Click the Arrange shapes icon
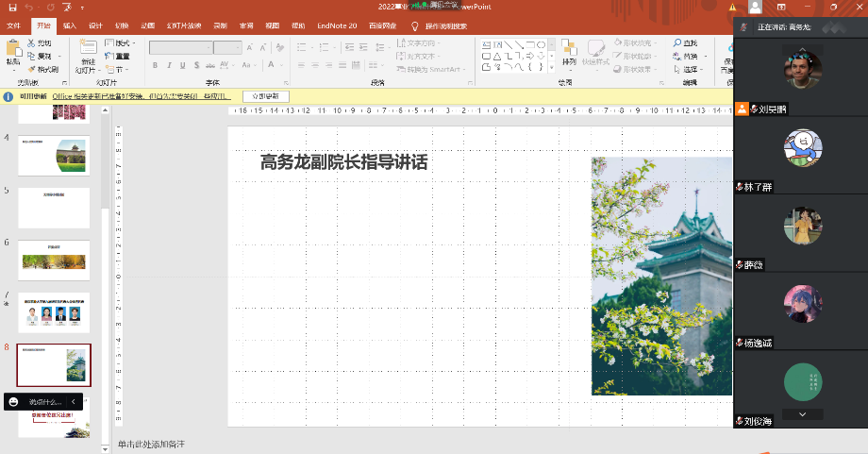The height and width of the screenshot is (454, 868). [x=569, y=49]
